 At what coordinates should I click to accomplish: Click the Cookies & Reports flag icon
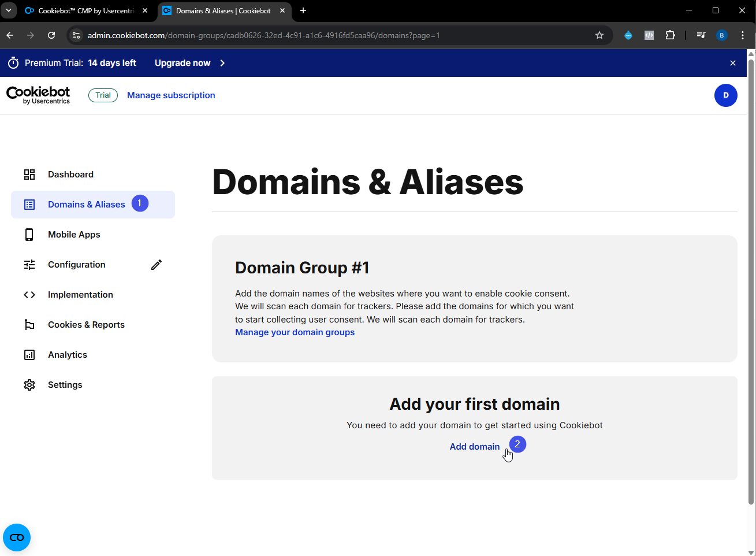(29, 325)
